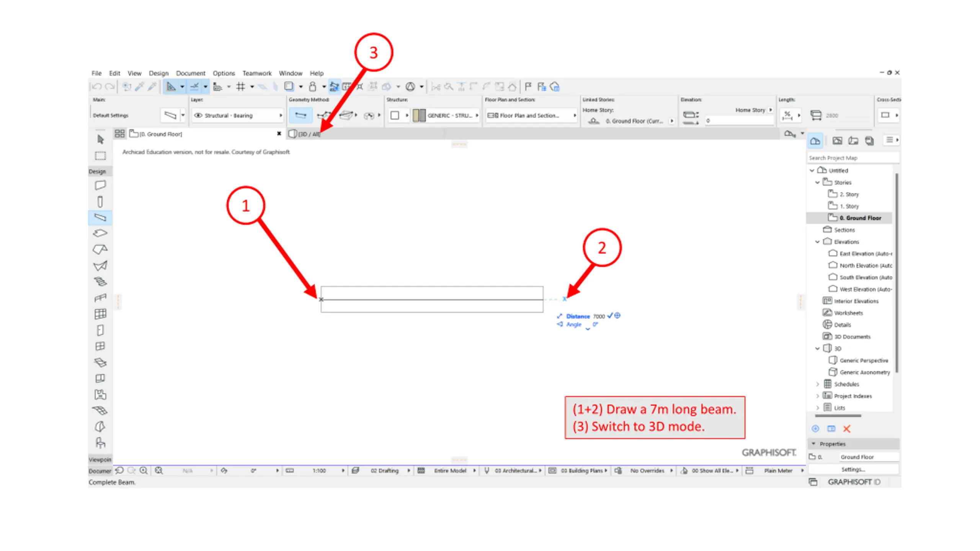Open the File menu

[x=96, y=73]
